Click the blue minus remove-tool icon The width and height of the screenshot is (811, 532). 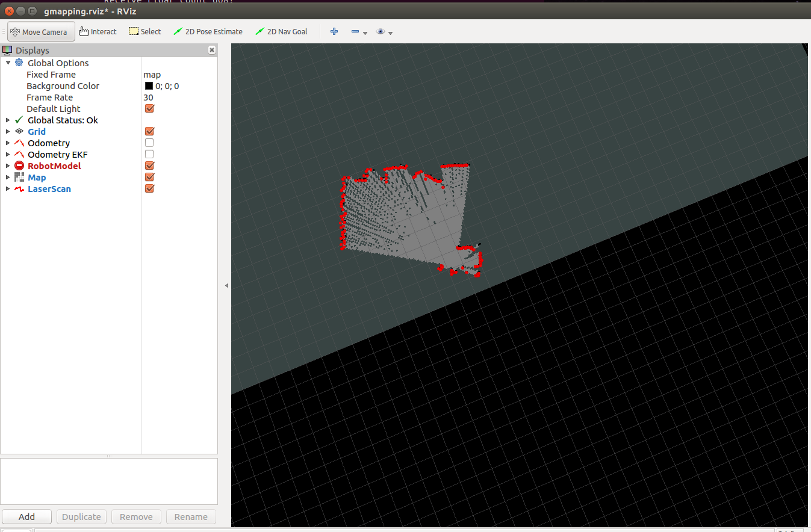[355, 31]
